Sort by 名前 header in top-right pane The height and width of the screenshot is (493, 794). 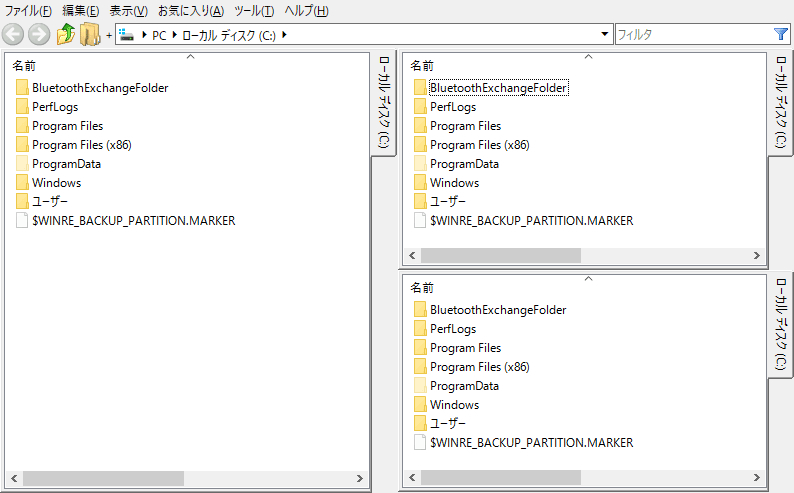click(x=422, y=66)
